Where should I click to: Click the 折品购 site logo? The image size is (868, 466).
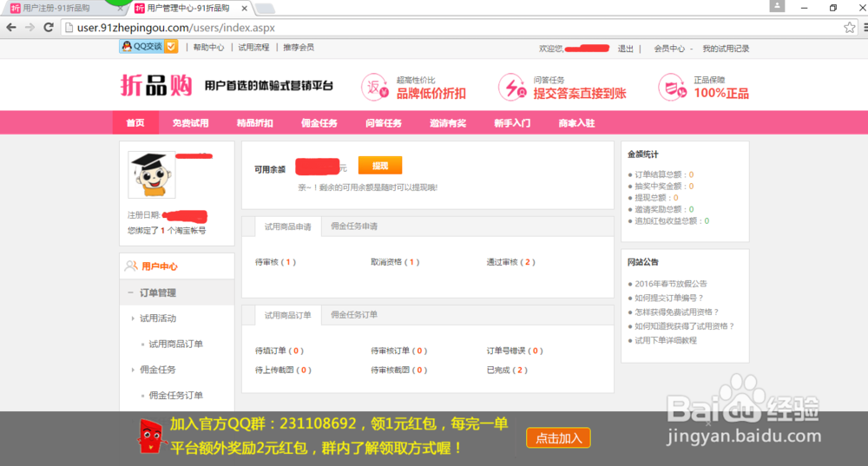[x=156, y=86]
